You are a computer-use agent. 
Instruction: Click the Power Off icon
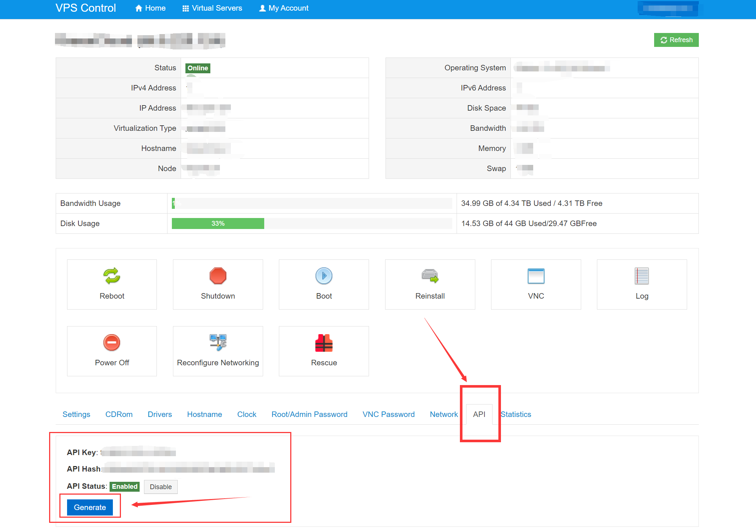[x=112, y=343]
